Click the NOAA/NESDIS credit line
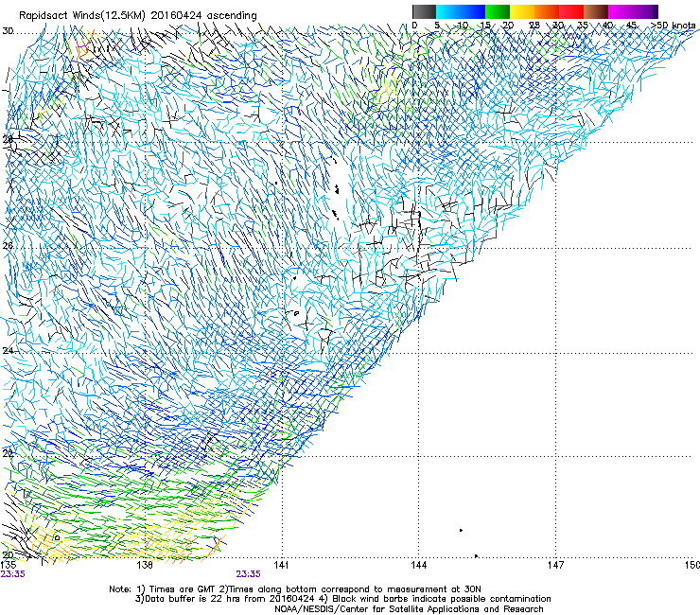This screenshot has height=615, width=700. (x=409, y=609)
